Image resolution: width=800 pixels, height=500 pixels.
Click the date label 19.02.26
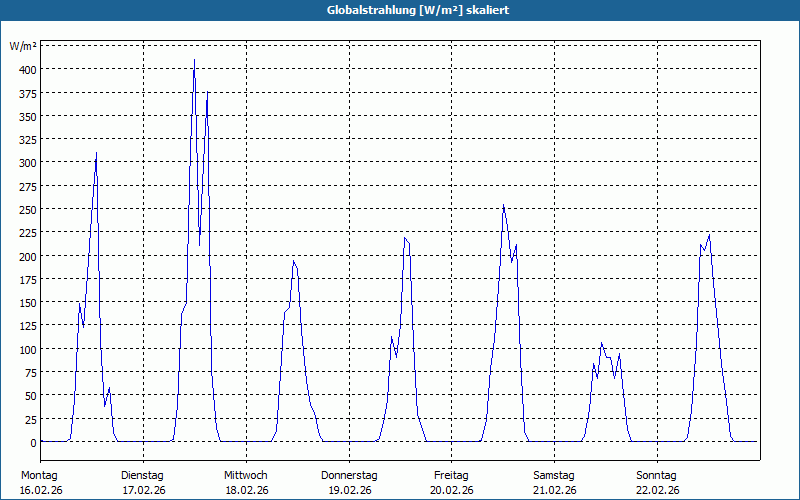(x=350, y=490)
